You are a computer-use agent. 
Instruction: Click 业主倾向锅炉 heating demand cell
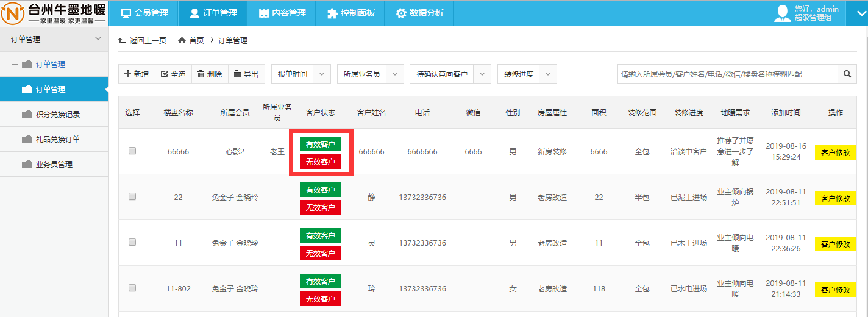(736, 197)
